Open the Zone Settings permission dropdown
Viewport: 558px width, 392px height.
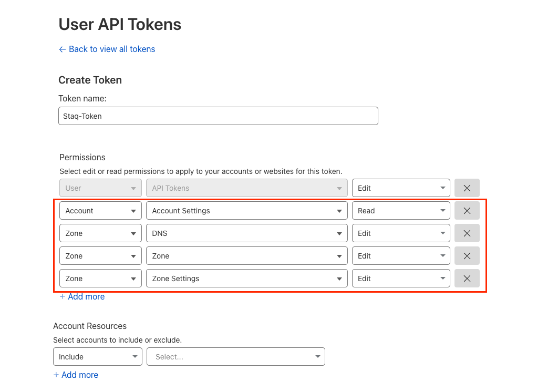click(246, 278)
